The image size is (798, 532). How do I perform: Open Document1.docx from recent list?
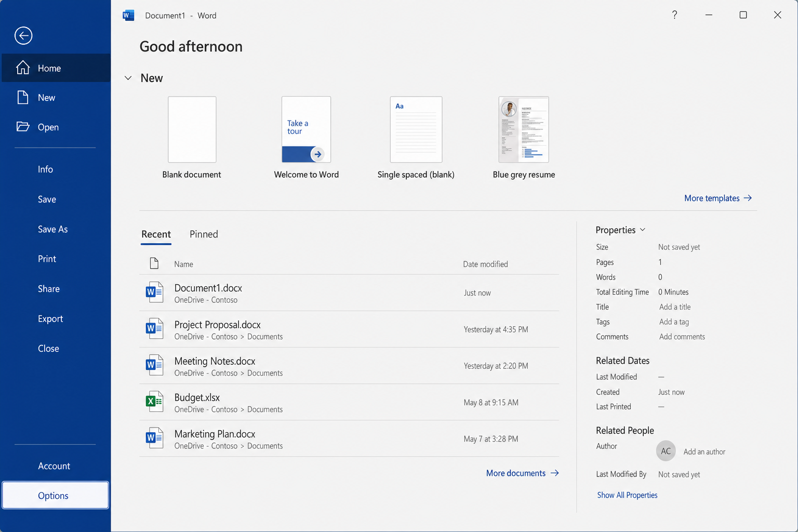click(349, 292)
